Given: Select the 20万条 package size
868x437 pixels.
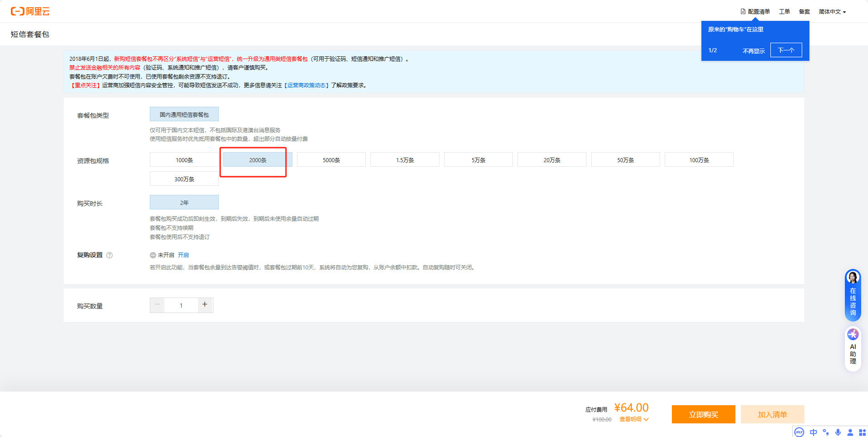Looking at the screenshot, I should [x=552, y=160].
